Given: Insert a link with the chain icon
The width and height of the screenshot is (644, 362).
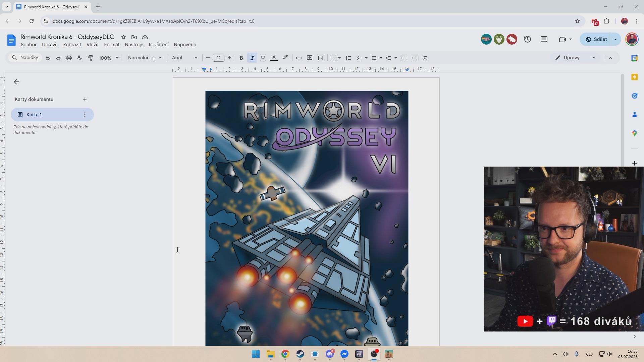Looking at the screenshot, I should coord(299,58).
